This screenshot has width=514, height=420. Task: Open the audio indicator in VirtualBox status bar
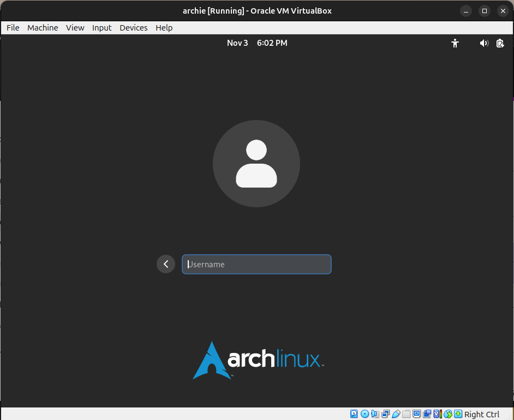click(375, 414)
